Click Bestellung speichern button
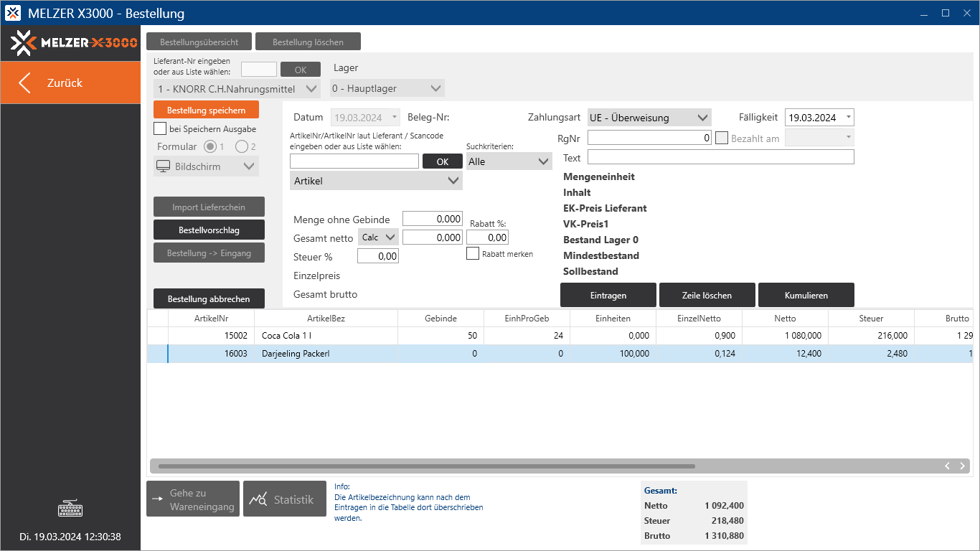 tap(206, 110)
